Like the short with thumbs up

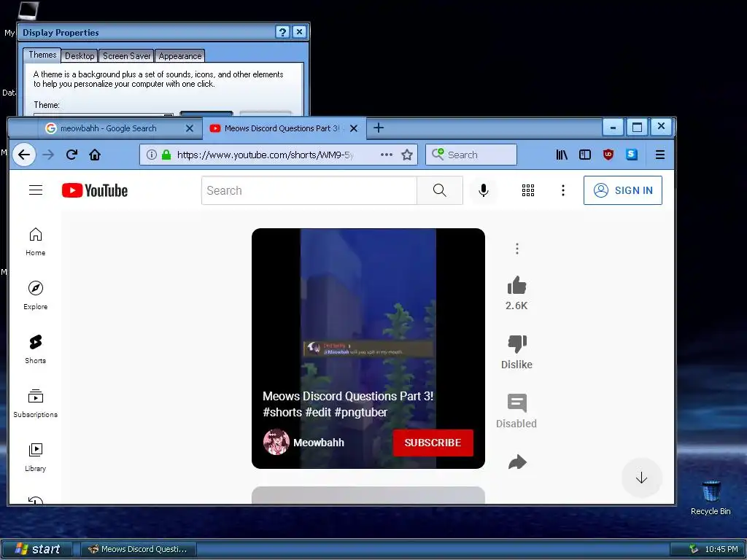point(516,286)
